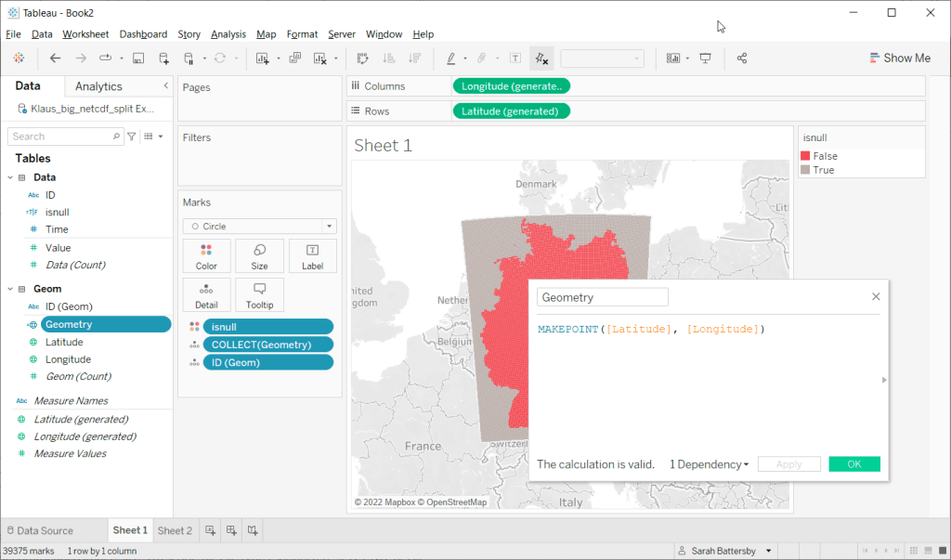
Task: Switch to the Sheet 2 tab
Action: 175,530
